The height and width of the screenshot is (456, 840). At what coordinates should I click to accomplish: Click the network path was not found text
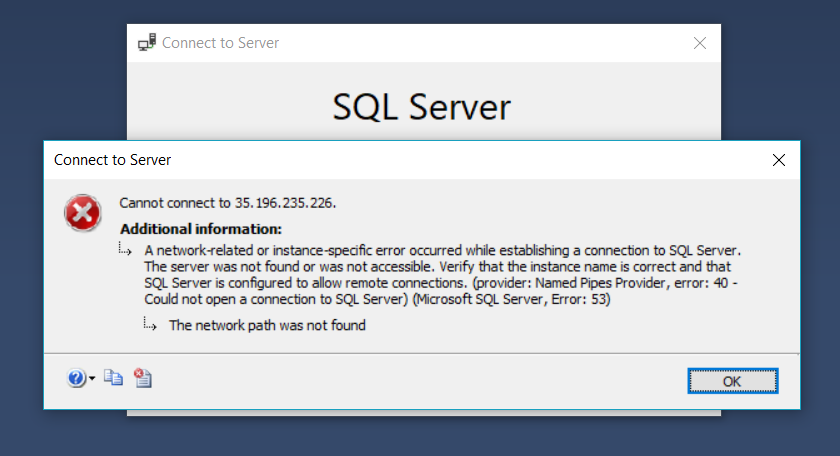[267, 325]
